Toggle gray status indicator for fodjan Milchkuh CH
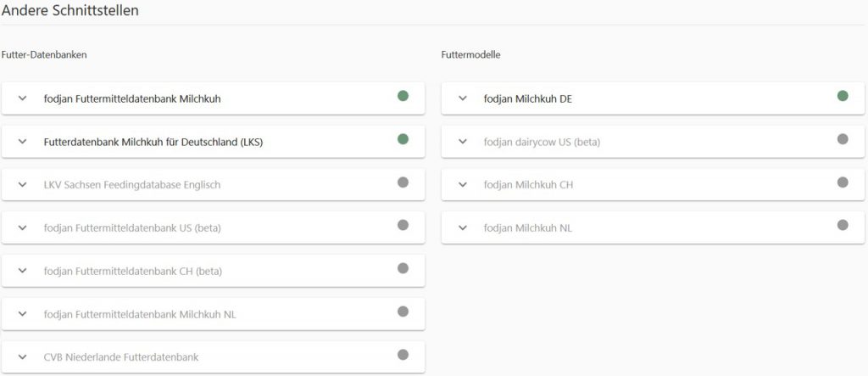This screenshot has height=376, width=868. click(x=843, y=182)
